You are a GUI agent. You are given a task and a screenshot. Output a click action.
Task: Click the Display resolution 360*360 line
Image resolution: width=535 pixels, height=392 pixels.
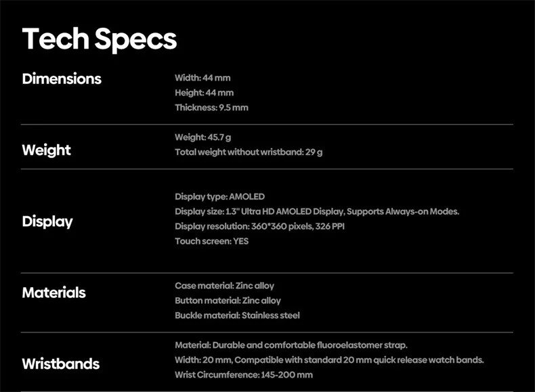click(x=259, y=226)
